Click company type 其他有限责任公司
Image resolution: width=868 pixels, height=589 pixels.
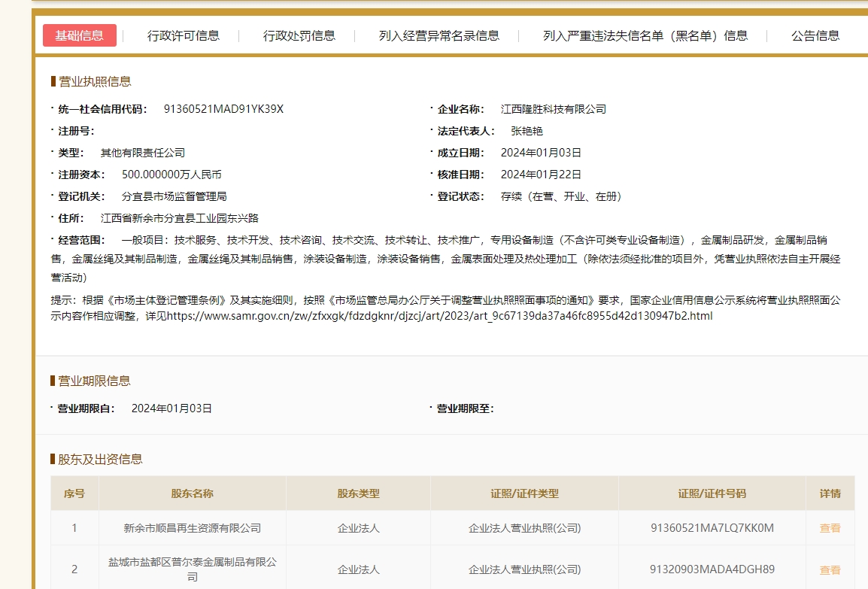(143, 153)
